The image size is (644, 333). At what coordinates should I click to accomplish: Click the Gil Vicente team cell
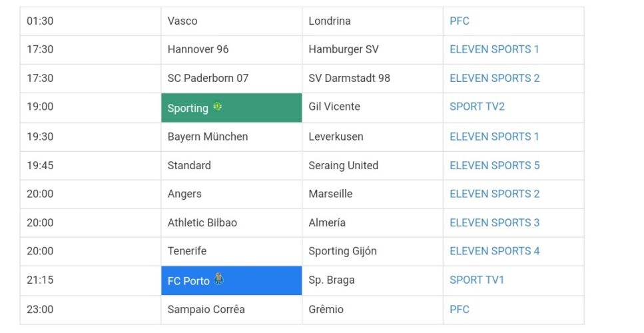point(372,108)
